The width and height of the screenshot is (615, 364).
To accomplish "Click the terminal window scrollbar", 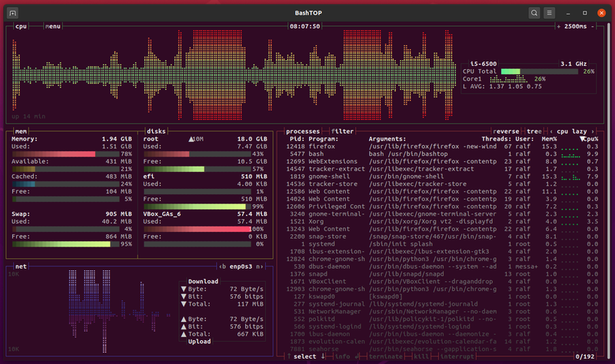I will point(609,190).
